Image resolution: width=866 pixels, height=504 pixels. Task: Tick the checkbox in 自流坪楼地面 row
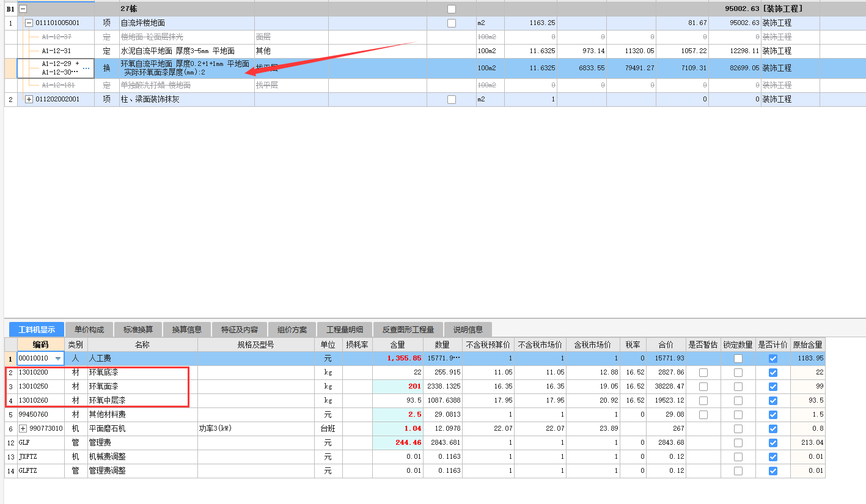(x=452, y=23)
